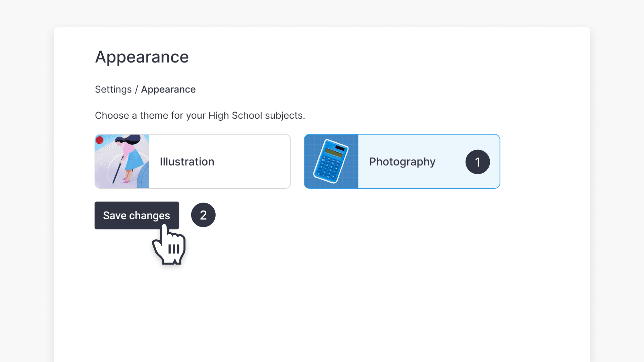Screen dimensions: 644x362
Task: Click the theme instruction sentence text
Action: click(200, 115)
